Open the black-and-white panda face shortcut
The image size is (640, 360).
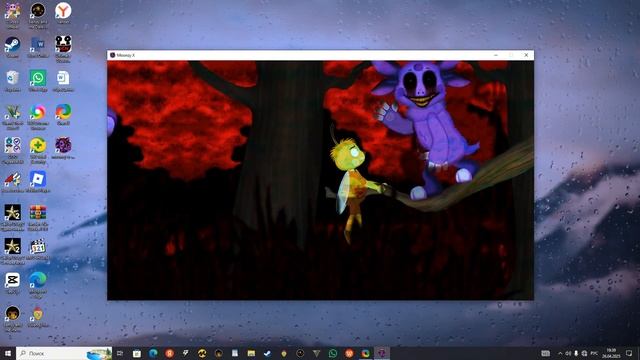tap(63, 44)
